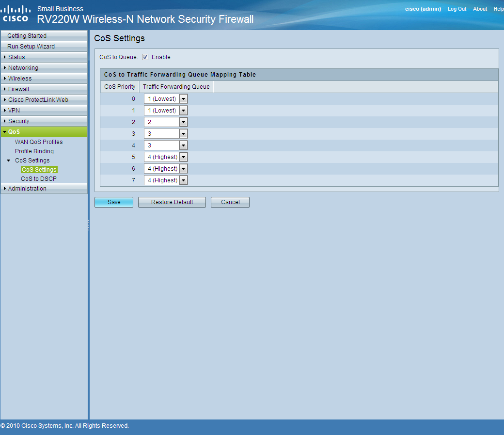Image resolution: width=504 pixels, height=435 pixels.
Task: Click the Cisco logo in header
Action: 16,15
